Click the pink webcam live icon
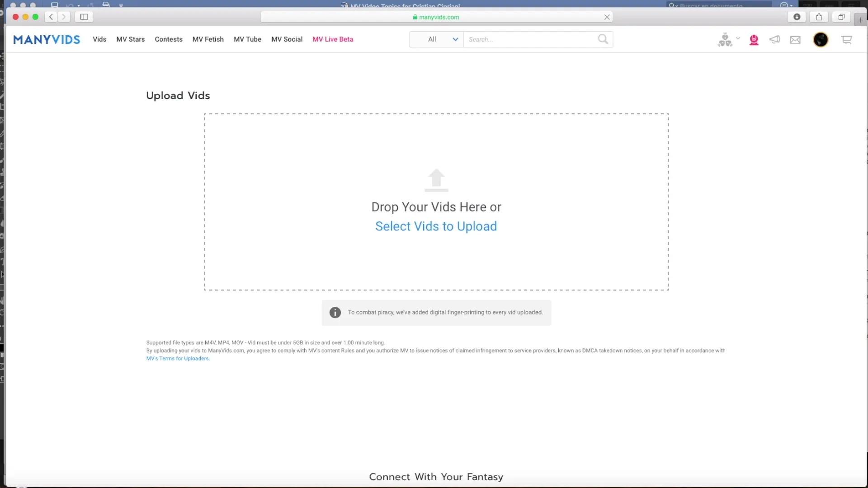The width and height of the screenshot is (868, 488). pos(754,40)
